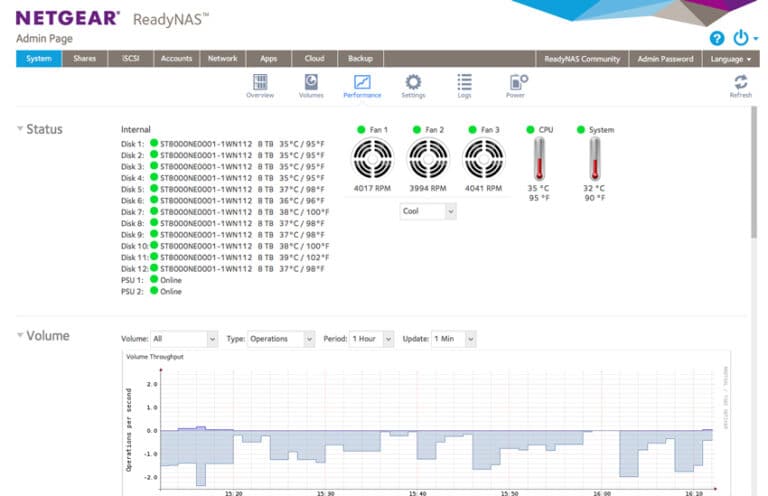Open the Cool fan mode dropdown
The height and width of the screenshot is (496, 768).
point(428,212)
